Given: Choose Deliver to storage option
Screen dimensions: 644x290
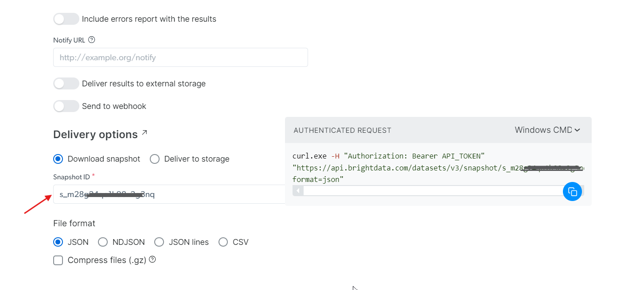Looking at the screenshot, I should point(155,159).
